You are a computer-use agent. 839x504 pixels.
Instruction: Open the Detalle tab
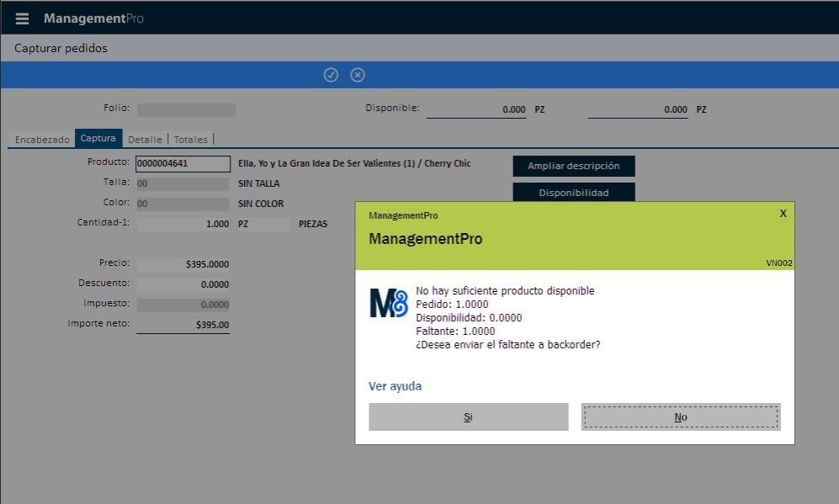pos(145,140)
